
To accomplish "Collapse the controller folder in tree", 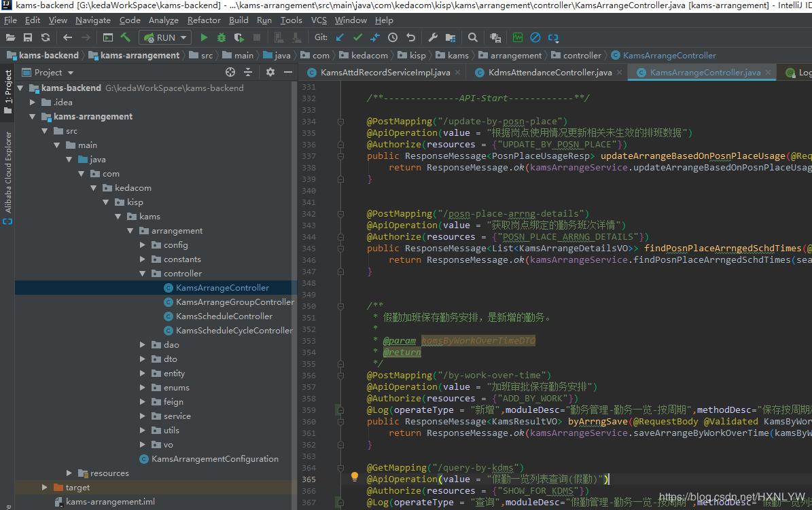I will coord(142,274).
